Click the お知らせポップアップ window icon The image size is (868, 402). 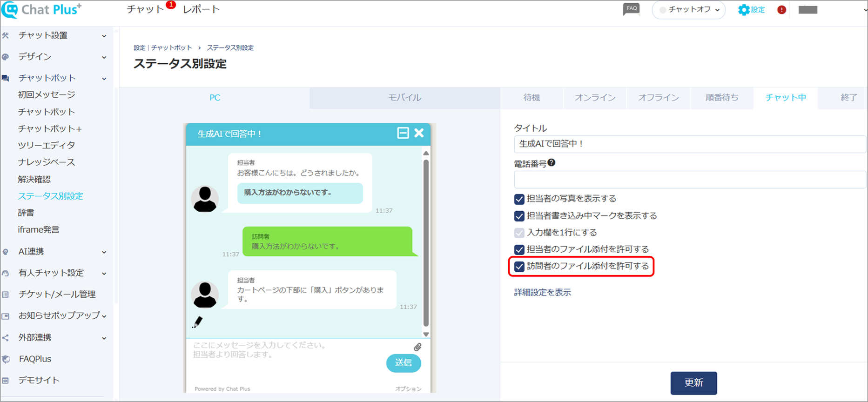[x=6, y=316]
